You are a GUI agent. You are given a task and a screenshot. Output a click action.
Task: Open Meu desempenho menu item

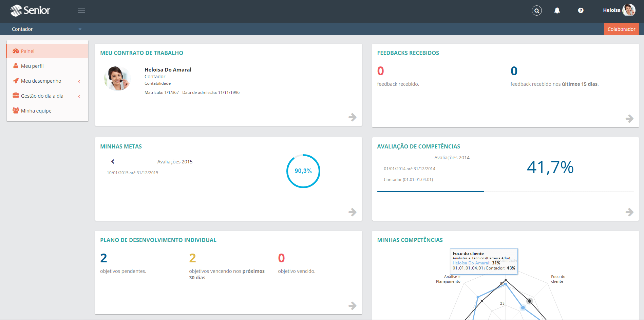47,81
